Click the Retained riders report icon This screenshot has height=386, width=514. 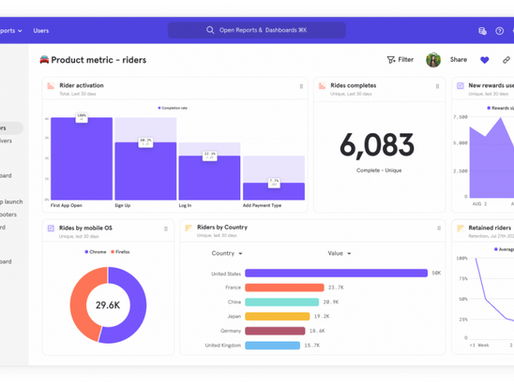460,228
